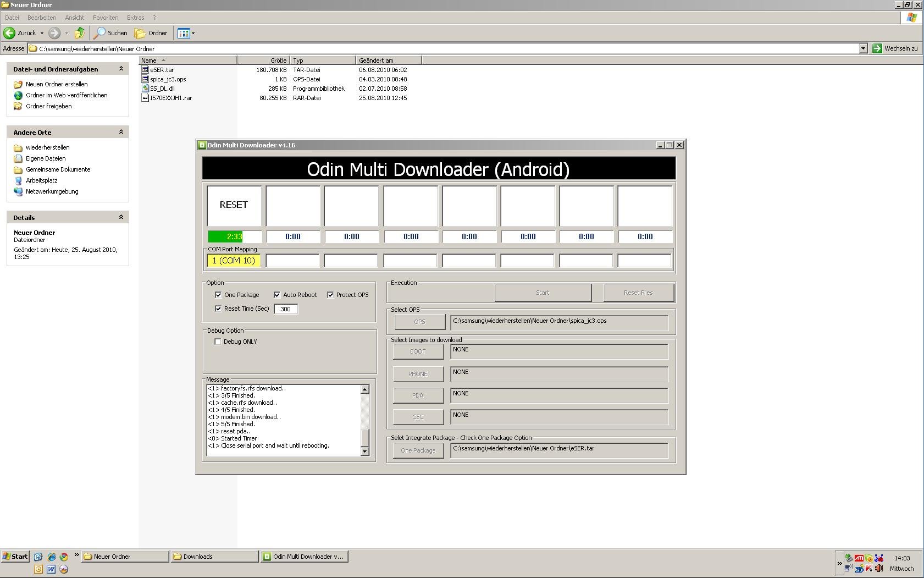Screen dimensions: 924x578
Task: Open Netzwerkumgebung in Andere Orte
Action: [46, 191]
